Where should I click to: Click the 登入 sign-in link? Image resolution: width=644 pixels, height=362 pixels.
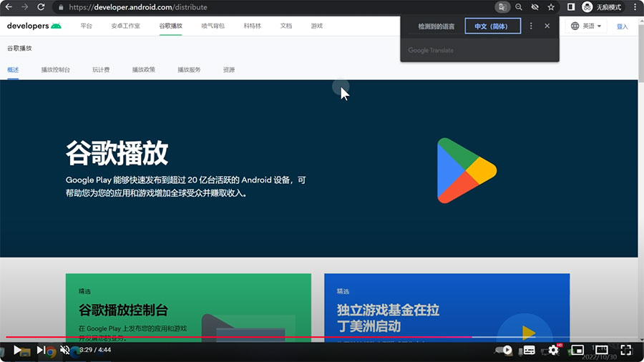coord(623,26)
